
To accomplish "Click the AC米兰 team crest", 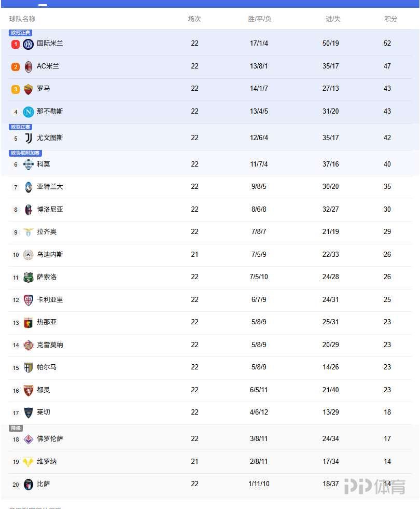I will [x=29, y=66].
